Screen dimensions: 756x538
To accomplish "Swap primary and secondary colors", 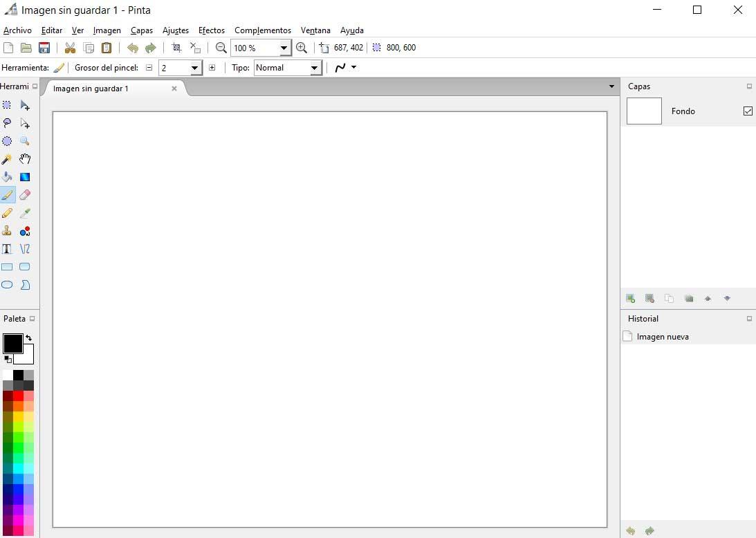I will [29, 337].
